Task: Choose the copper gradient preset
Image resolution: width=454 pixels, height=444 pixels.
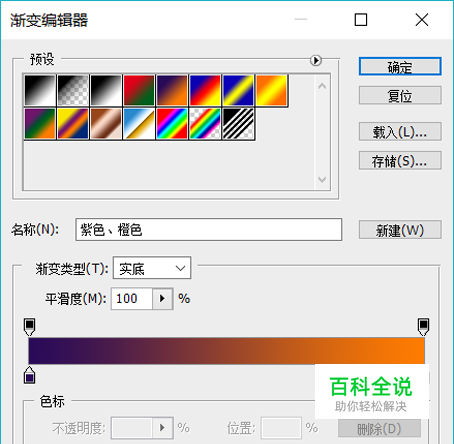Action: tap(106, 123)
